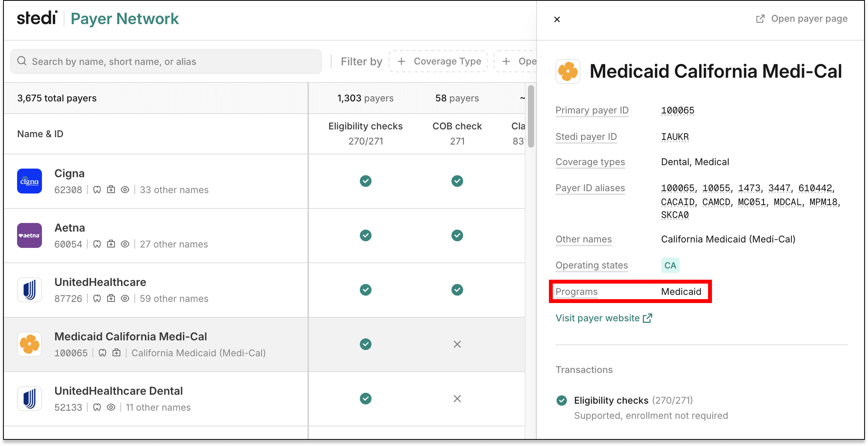Click Medicaid California Medi-Cal in the list
868x446 pixels.
[x=130, y=336]
